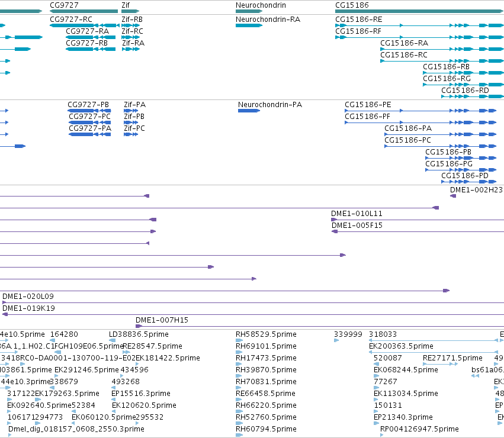Click the EK181422.5prime EST label
The height and width of the screenshot is (438, 504).
168,358
